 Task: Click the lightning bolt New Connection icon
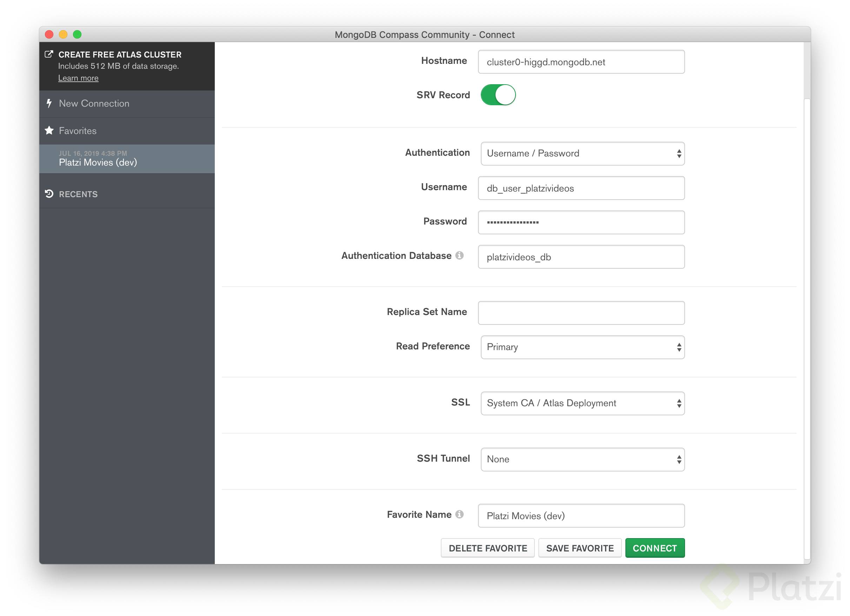point(49,103)
